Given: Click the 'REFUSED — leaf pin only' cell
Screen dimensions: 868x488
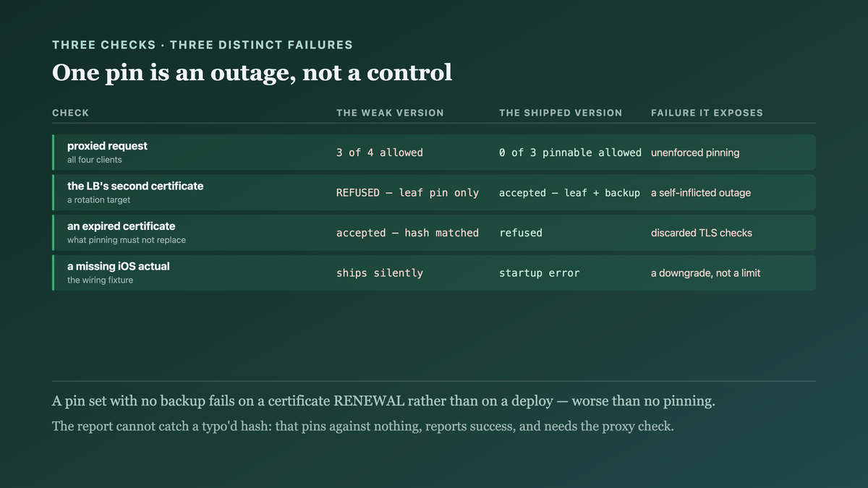Looking at the screenshot, I should (x=407, y=193).
